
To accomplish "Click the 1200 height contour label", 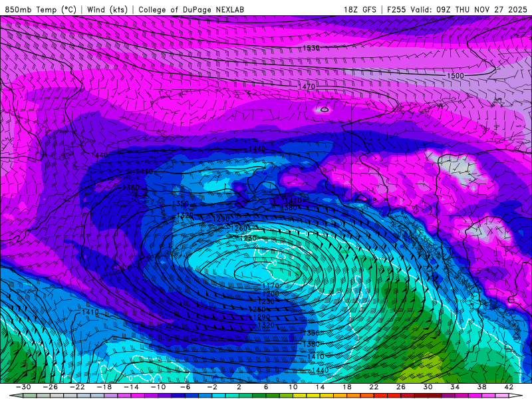I will coord(271,294).
